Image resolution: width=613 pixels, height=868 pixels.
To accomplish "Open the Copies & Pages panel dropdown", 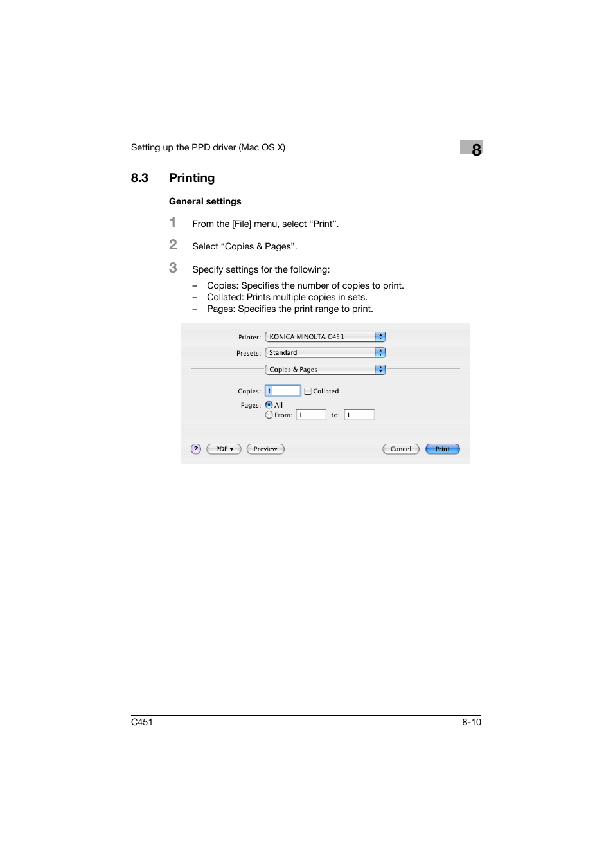I will (x=325, y=369).
